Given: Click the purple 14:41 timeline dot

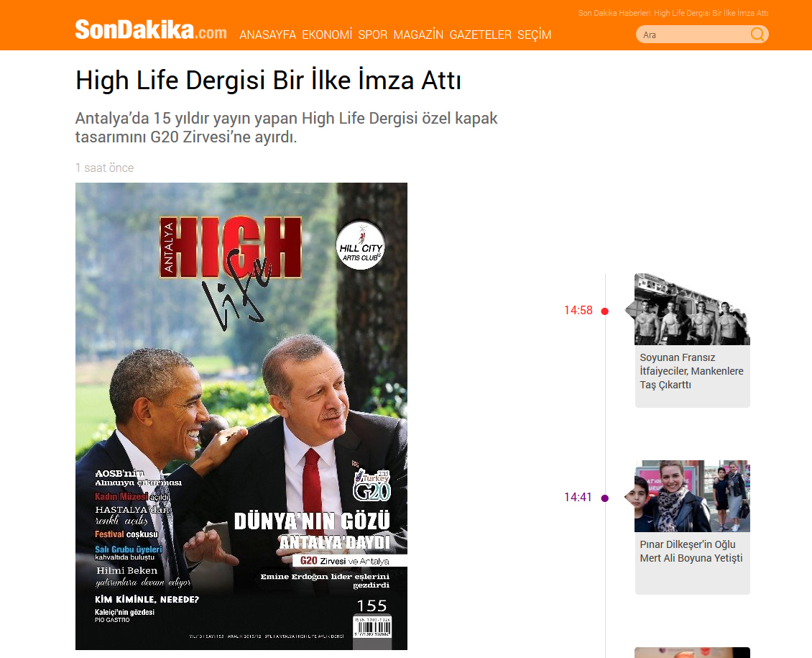Looking at the screenshot, I should pos(604,498).
